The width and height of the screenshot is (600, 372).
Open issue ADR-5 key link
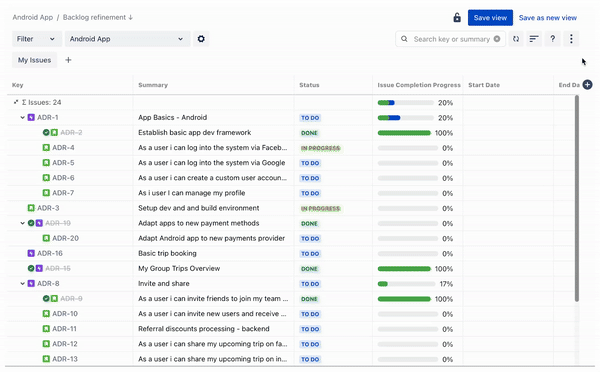coord(63,163)
